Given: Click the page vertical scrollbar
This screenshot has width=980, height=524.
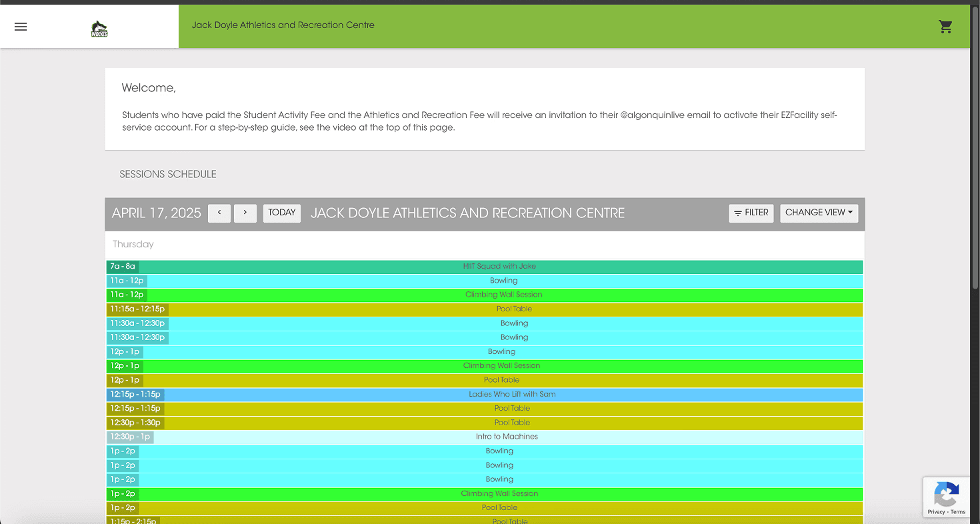Looking at the screenshot, I should (x=975, y=147).
